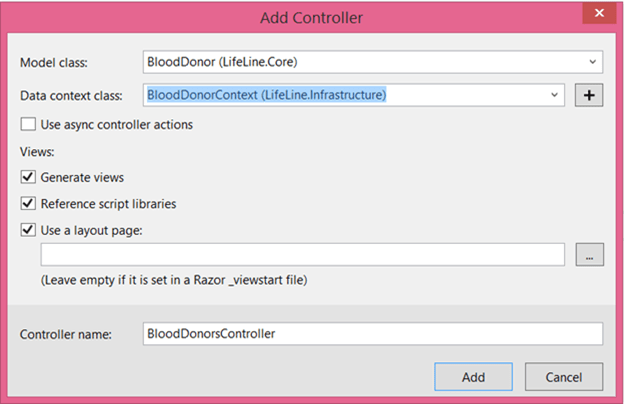The height and width of the screenshot is (404, 624).
Task: Click the Data context class label
Action: click(x=71, y=96)
